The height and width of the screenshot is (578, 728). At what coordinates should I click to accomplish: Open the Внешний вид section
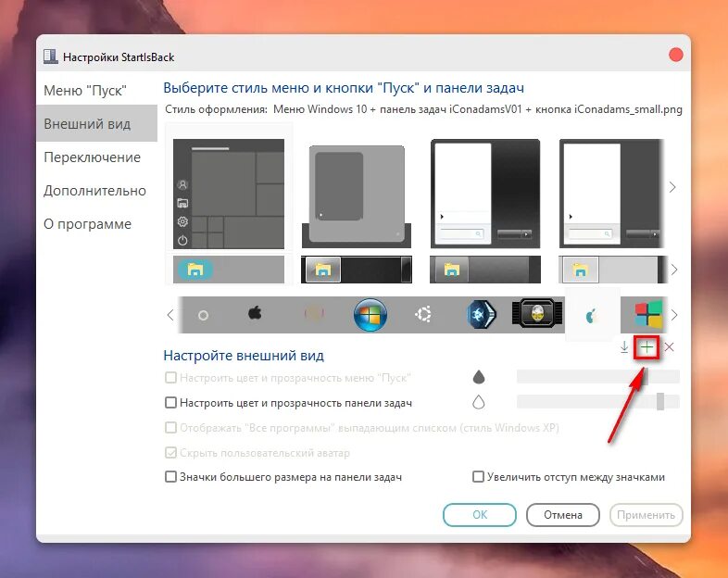(x=96, y=124)
